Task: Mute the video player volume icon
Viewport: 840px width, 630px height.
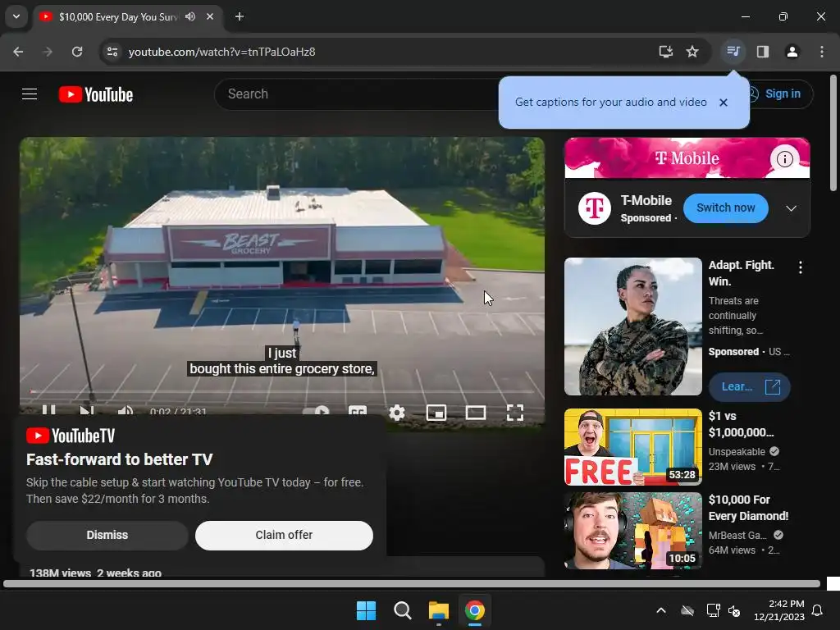Action: coord(126,411)
